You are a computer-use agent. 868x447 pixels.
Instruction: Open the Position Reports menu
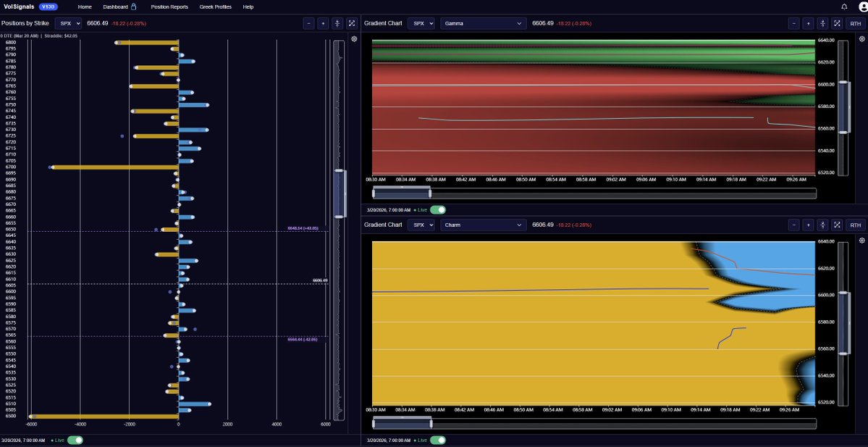click(x=170, y=6)
